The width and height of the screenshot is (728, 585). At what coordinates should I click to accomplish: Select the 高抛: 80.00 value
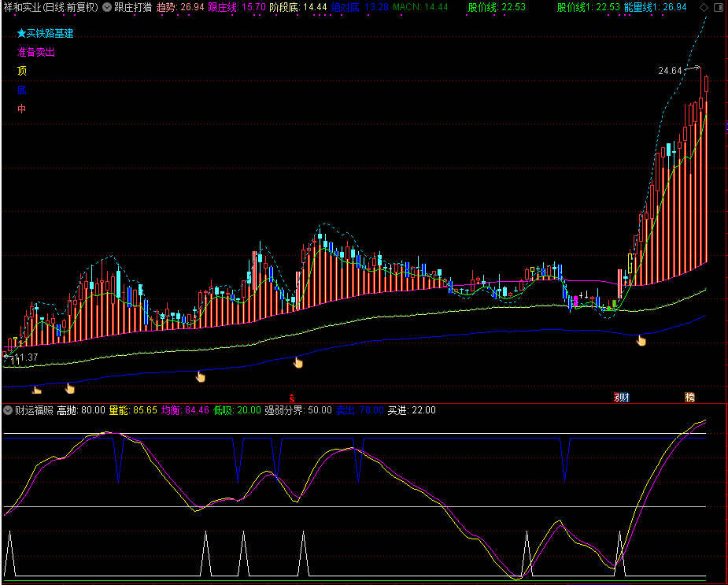81,410
